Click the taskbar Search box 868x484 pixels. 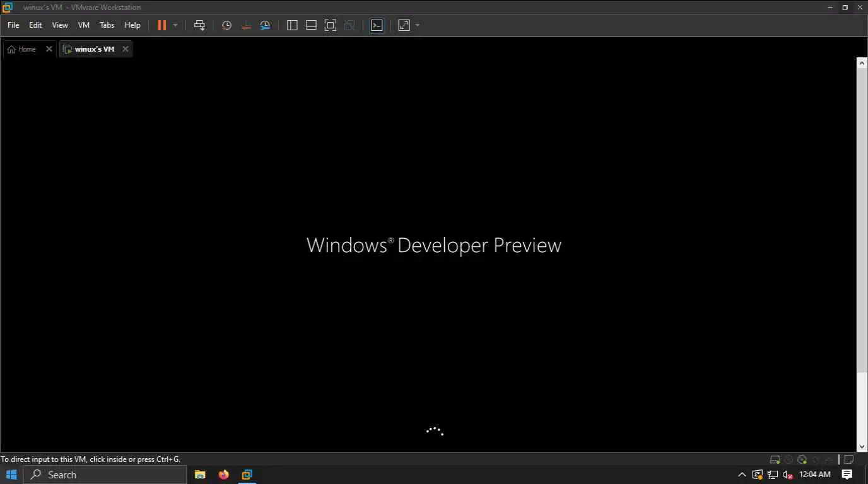click(105, 475)
